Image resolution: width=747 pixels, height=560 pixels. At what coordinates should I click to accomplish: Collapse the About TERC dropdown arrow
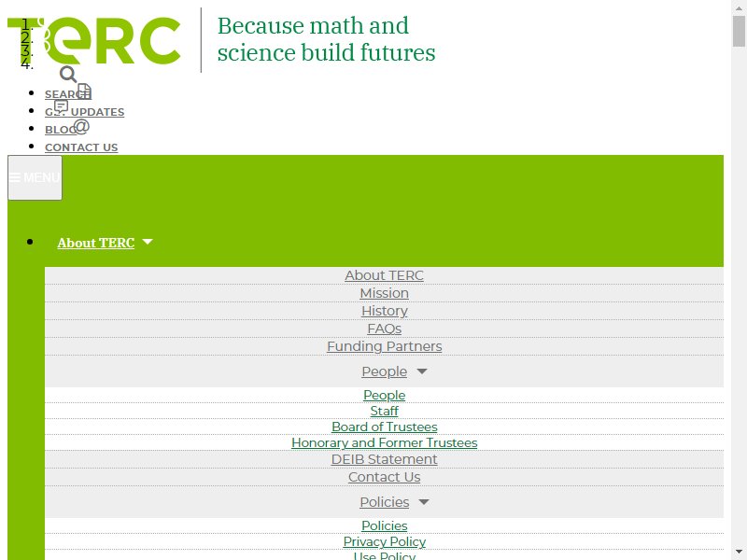(148, 242)
